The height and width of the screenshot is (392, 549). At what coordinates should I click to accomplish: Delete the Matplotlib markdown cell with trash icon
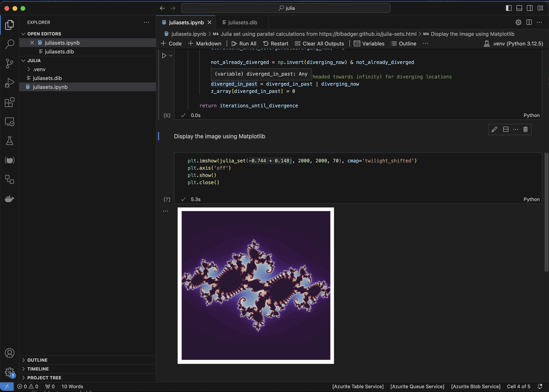[526, 129]
